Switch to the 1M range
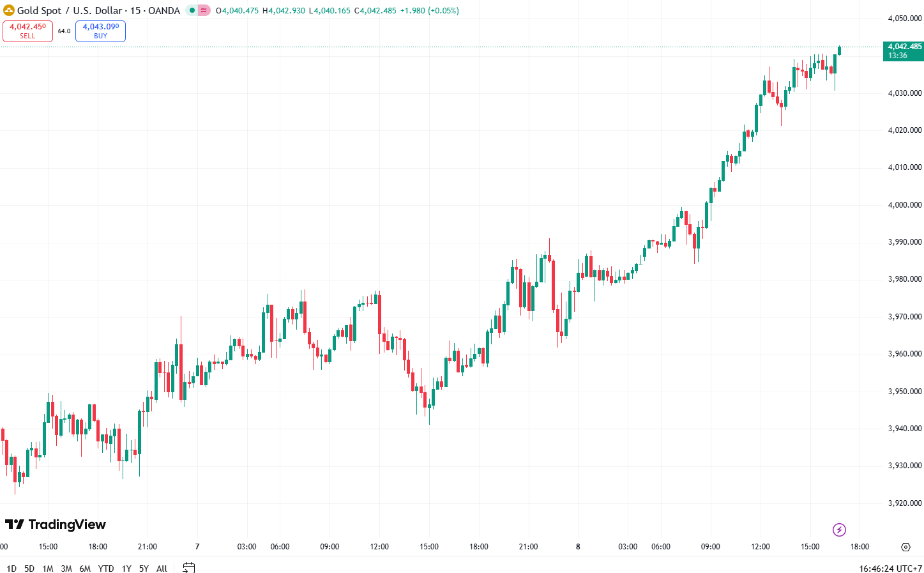 pyautogui.click(x=48, y=569)
